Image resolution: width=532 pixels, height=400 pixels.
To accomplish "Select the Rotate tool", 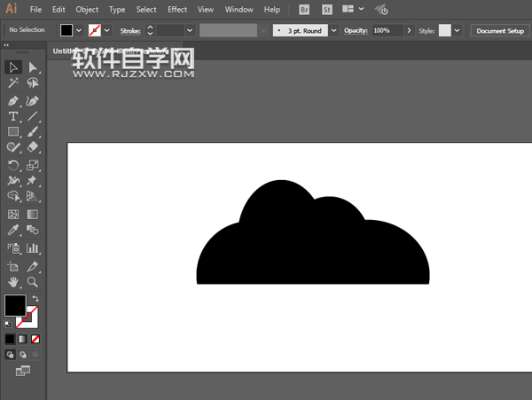I will pyautogui.click(x=13, y=165).
